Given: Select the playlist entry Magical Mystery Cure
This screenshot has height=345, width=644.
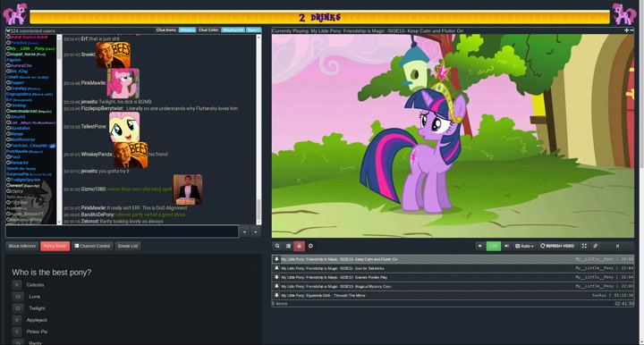Looking at the screenshot, I should 453,286.
